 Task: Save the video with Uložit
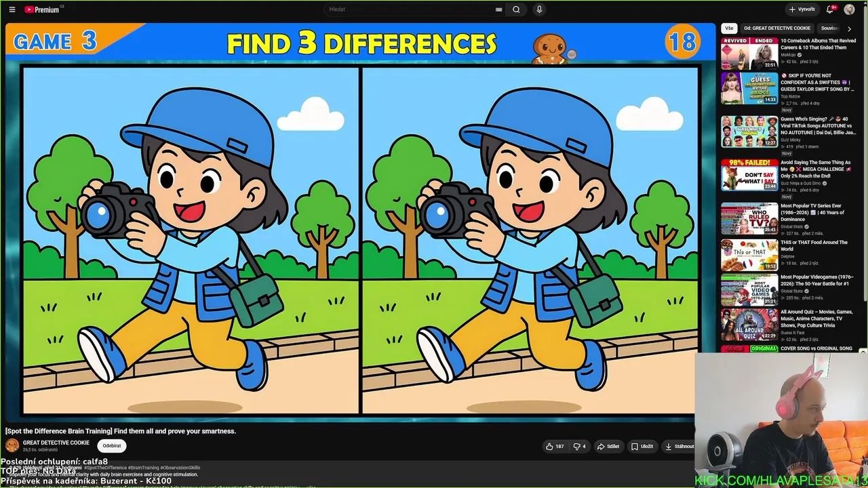tap(642, 446)
